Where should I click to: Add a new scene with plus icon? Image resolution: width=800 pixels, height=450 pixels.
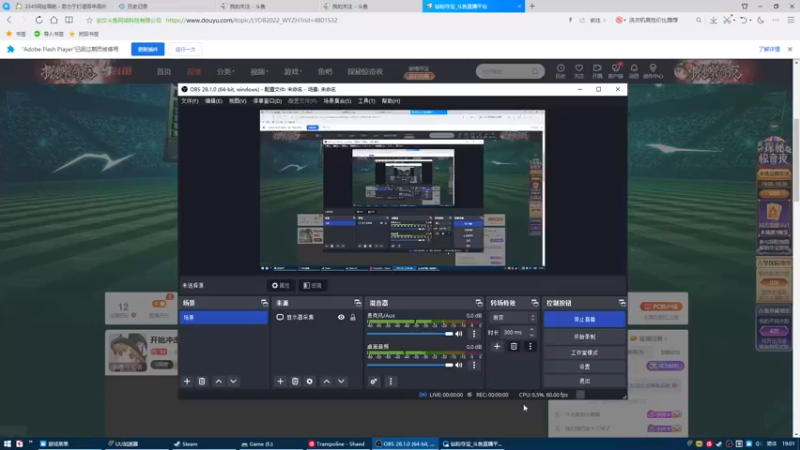pyautogui.click(x=187, y=381)
